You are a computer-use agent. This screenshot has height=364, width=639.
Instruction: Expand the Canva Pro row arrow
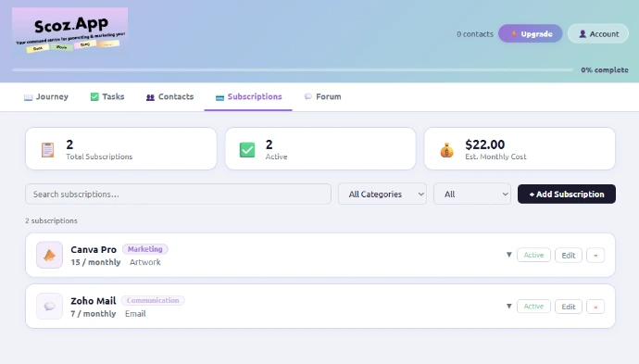pyautogui.click(x=508, y=255)
